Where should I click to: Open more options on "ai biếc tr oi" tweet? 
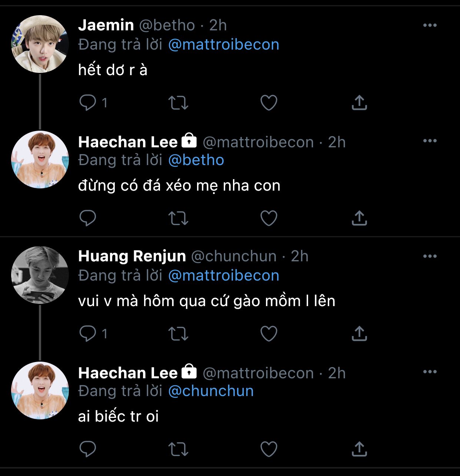(430, 372)
